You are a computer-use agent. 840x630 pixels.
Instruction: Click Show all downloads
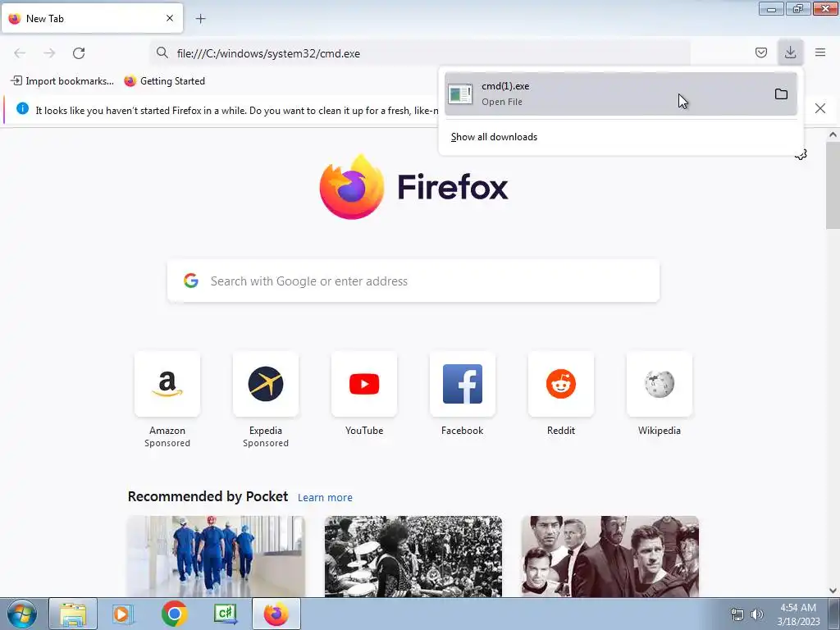pyautogui.click(x=494, y=137)
